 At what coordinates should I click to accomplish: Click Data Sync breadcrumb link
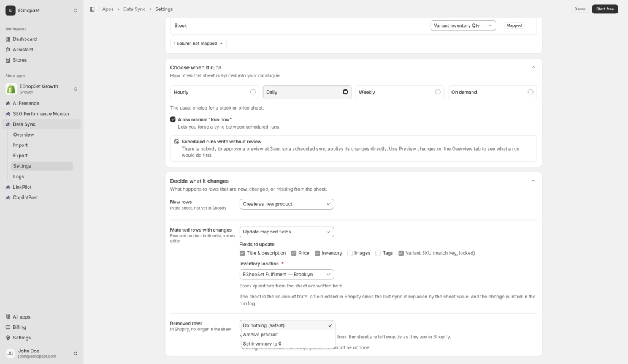(134, 9)
